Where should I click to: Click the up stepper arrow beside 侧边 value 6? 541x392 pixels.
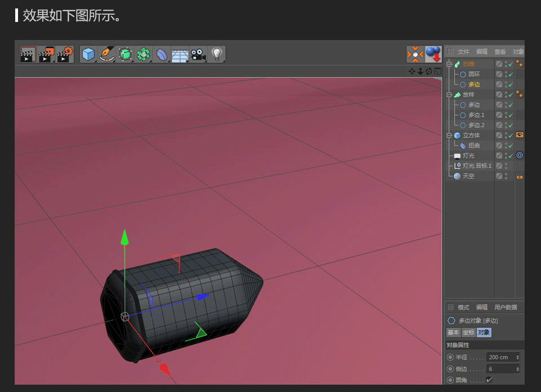coord(518,367)
